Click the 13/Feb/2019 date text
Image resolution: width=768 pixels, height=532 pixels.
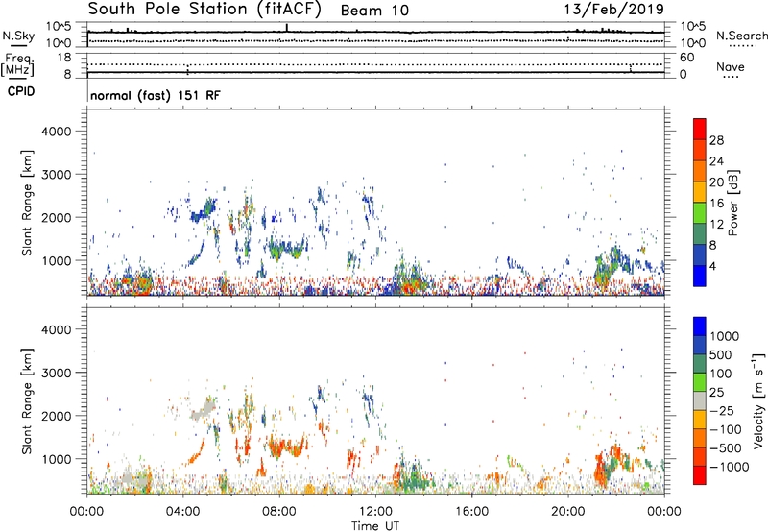(x=613, y=9)
